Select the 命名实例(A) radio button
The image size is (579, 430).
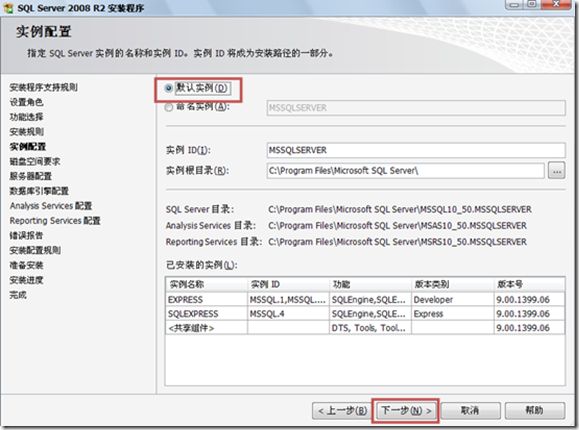tap(168, 108)
